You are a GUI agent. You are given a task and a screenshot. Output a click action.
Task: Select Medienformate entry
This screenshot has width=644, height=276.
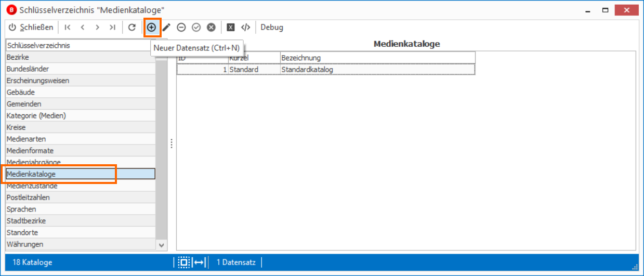coord(80,151)
